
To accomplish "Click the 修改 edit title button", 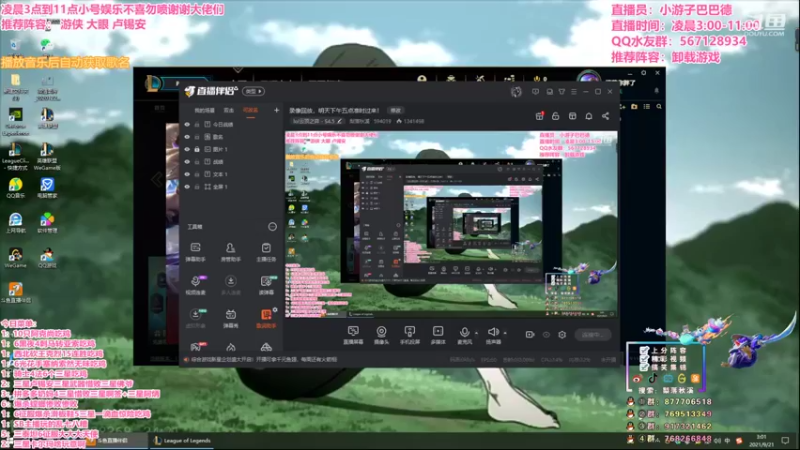I will 396,110.
